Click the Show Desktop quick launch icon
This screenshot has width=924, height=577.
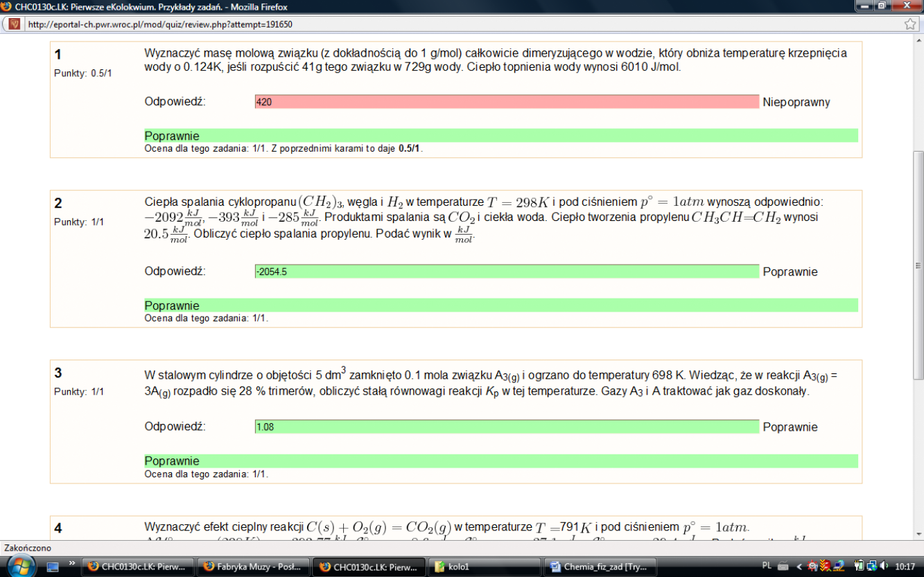tap(53, 567)
